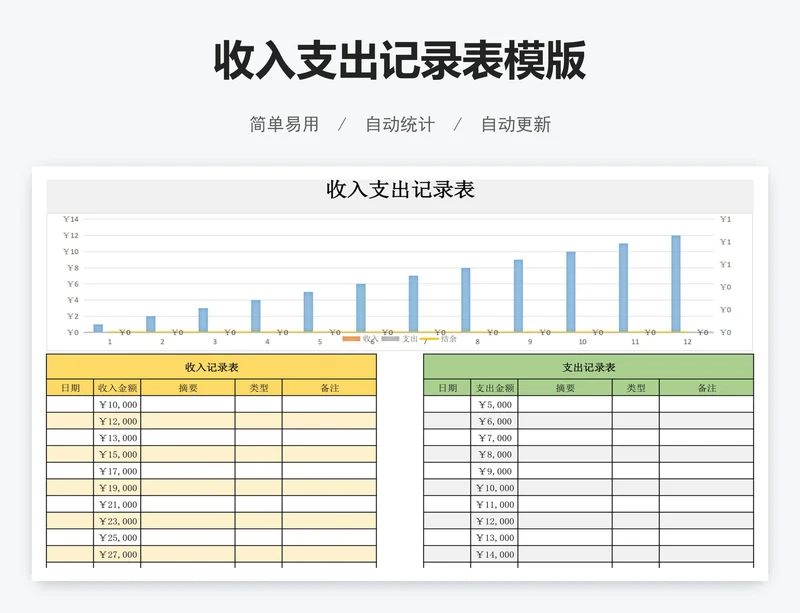The height and width of the screenshot is (613, 800).
Task: Select 日期 column header in income table
Action: point(70,388)
